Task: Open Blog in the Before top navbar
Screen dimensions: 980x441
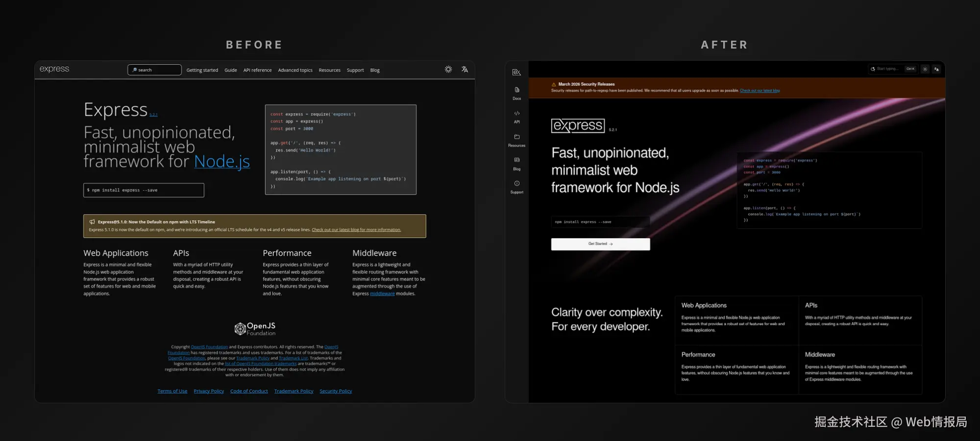Action: click(x=375, y=70)
